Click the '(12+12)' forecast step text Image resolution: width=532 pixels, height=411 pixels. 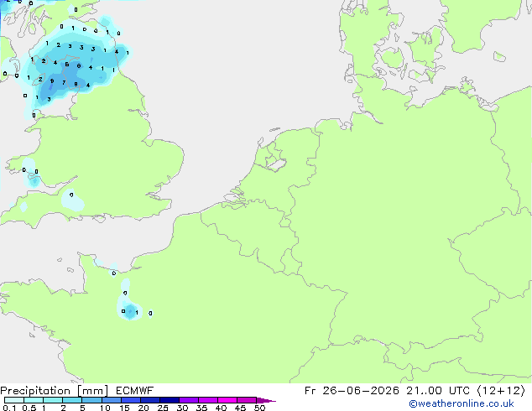pyautogui.click(x=501, y=391)
